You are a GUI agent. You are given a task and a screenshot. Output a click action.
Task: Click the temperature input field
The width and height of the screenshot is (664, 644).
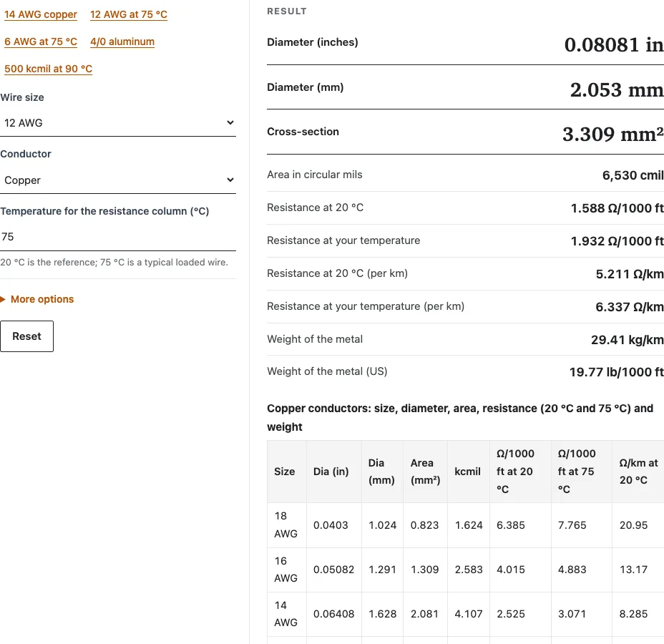click(x=118, y=237)
